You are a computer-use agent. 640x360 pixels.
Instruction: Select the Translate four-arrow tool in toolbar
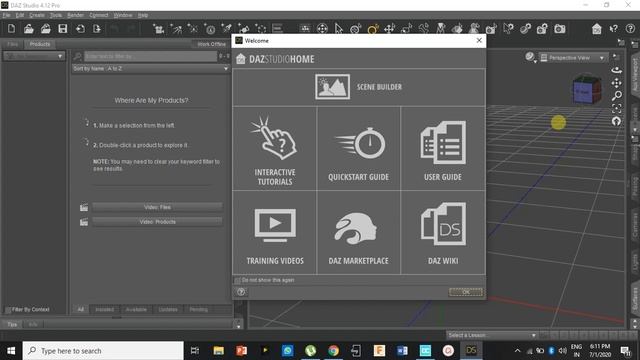click(389, 29)
